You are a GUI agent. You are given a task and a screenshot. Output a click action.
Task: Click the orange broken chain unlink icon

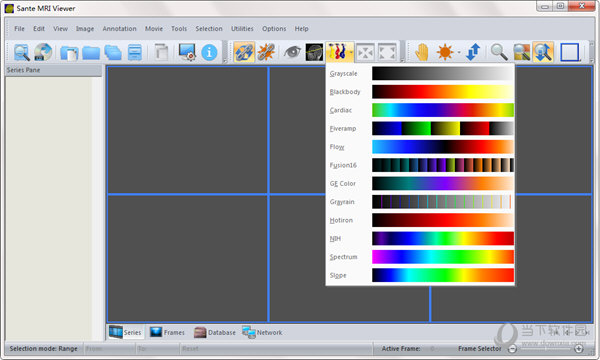266,52
